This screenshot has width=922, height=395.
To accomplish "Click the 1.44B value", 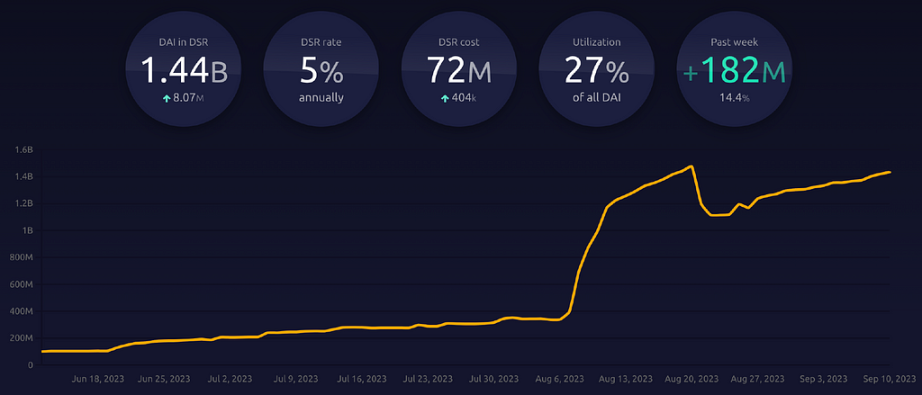I will (183, 70).
